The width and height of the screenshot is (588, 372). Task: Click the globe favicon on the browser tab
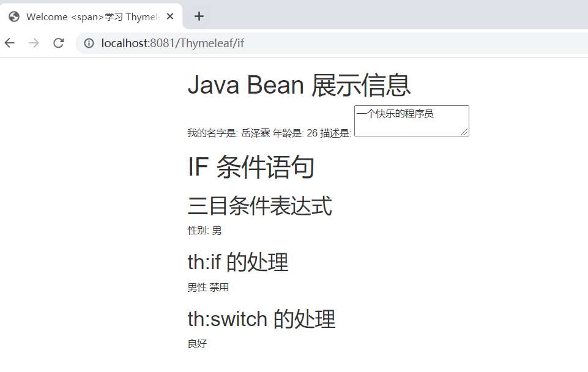point(13,17)
